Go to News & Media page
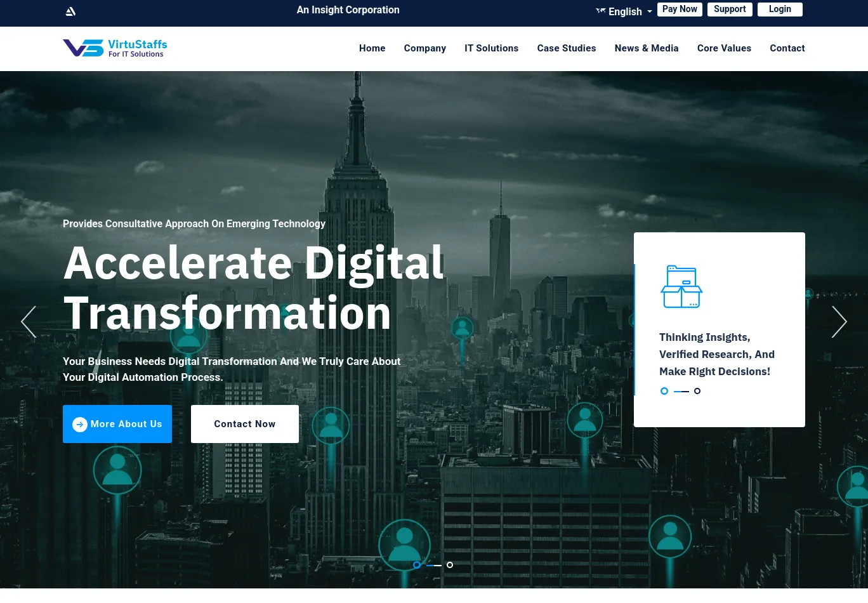This screenshot has width=868, height=603. [x=646, y=48]
